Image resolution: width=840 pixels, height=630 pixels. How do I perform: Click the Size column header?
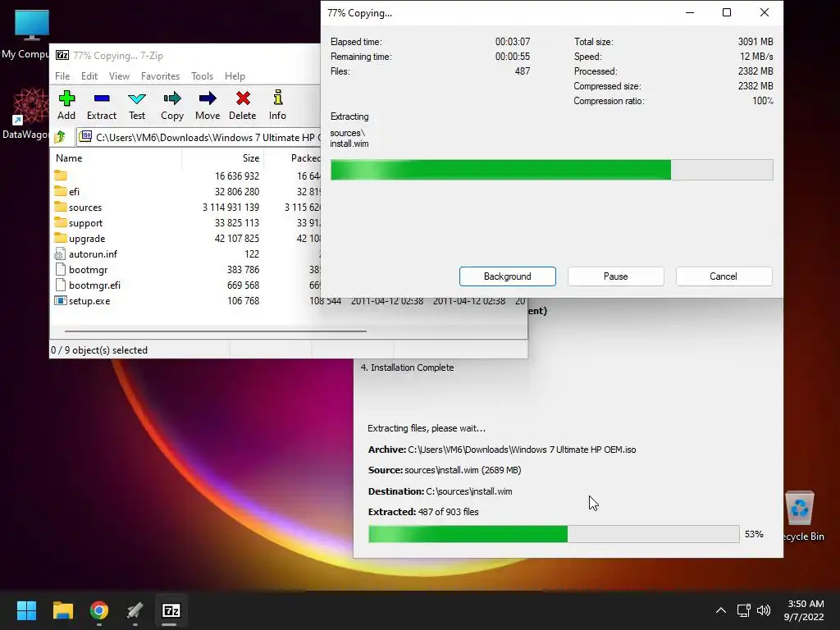[x=222, y=158]
